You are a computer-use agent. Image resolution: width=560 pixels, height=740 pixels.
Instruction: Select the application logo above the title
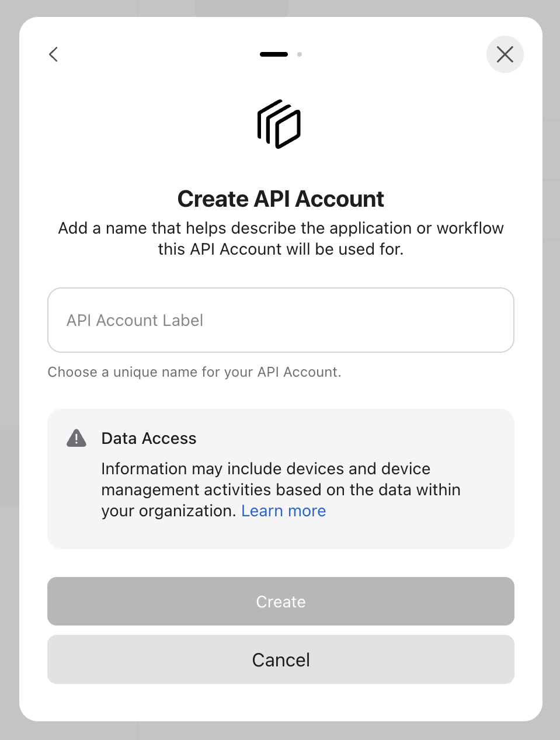[x=279, y=124]
